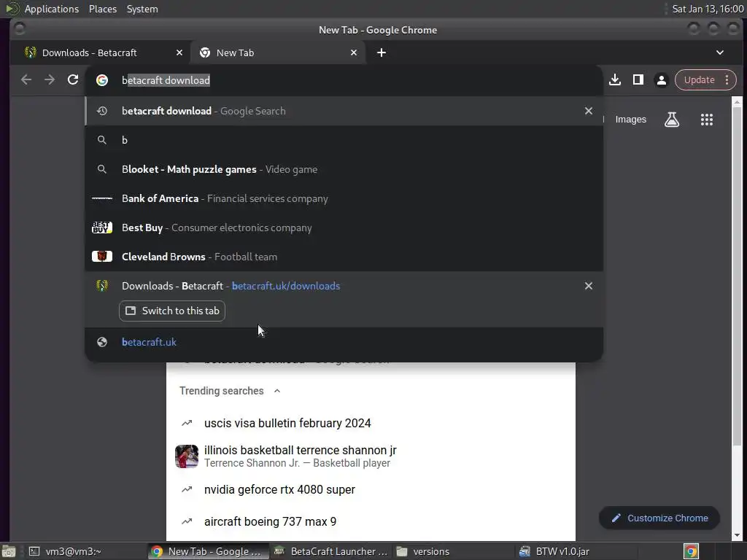Click the Google icon in address bar
Screen dimensions: 747x560
[x=102, y=80]
